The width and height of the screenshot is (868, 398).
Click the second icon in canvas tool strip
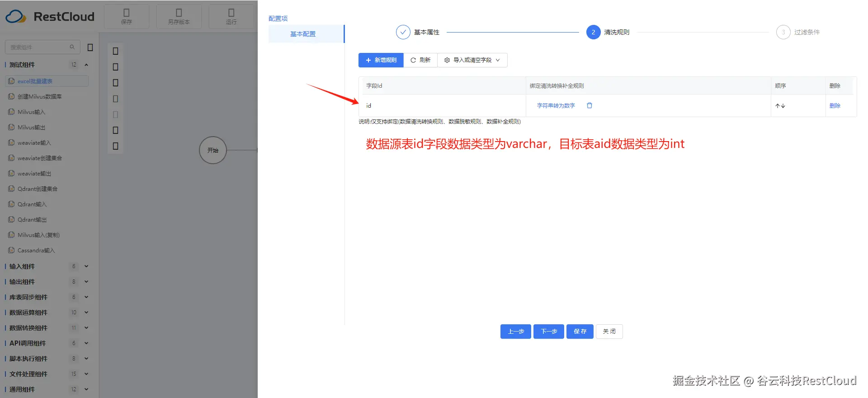point(116,67)
